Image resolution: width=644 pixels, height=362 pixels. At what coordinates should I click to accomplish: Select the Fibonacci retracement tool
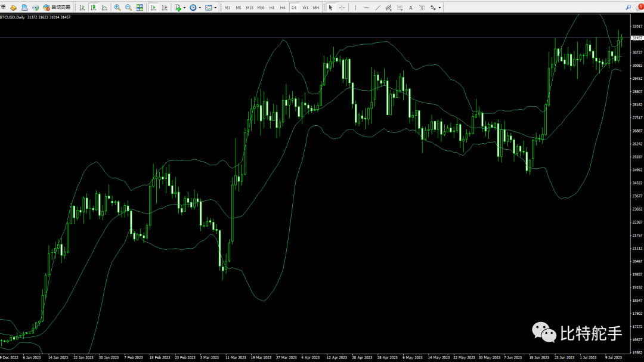coord(400,7)
